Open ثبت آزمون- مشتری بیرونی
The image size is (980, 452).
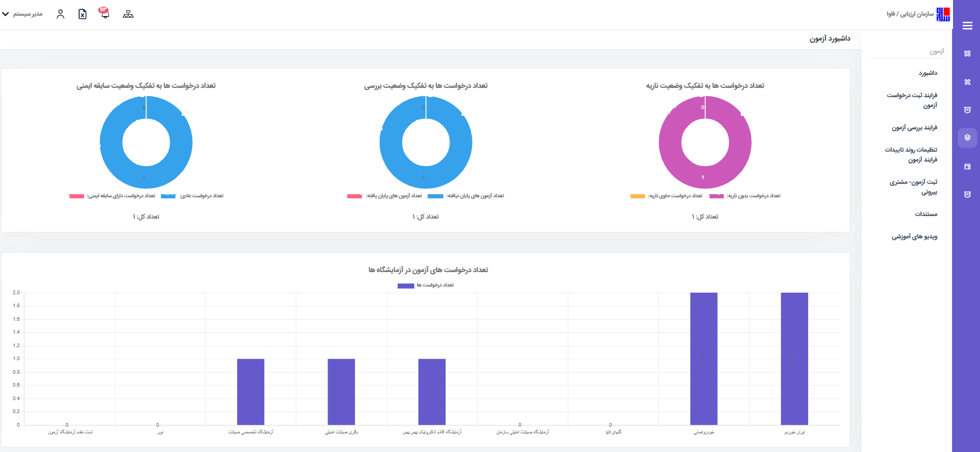[x=914, y=187]
